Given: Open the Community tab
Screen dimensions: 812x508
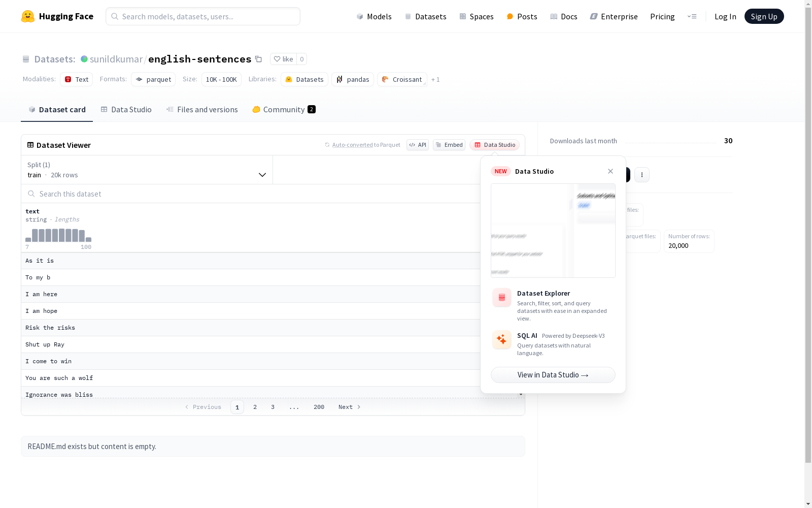Looking at the screenshot, I should pos(284,110).
